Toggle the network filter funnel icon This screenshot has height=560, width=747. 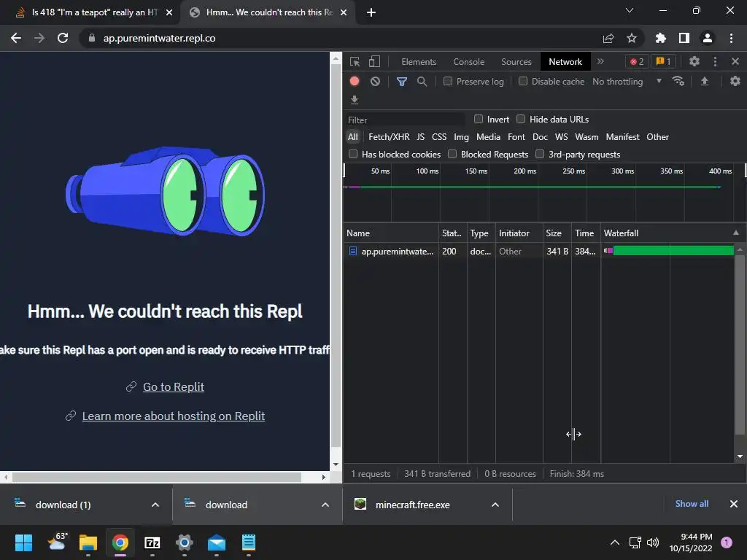pyautogui.click(x=402, y=82)
